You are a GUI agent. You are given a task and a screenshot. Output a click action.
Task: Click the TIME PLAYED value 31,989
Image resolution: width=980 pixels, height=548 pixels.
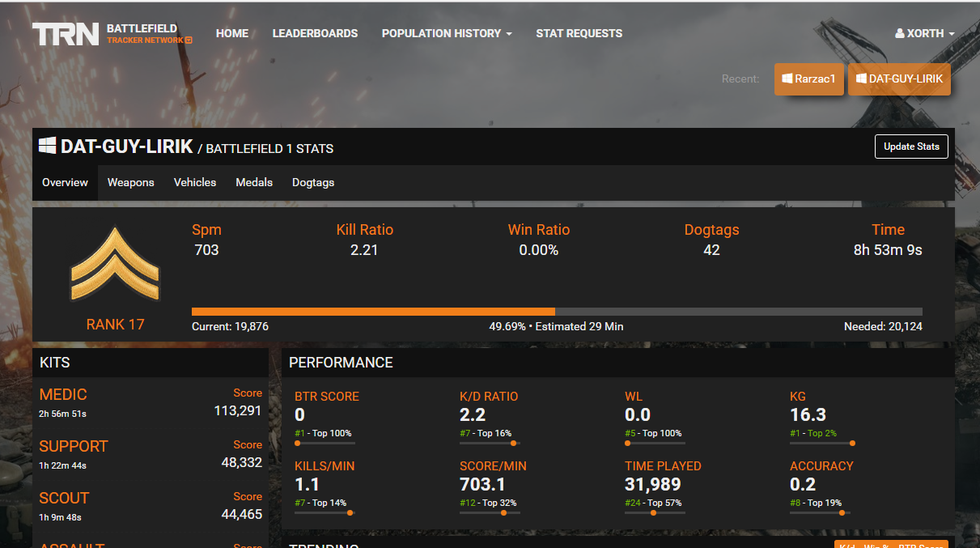[653, 485]
